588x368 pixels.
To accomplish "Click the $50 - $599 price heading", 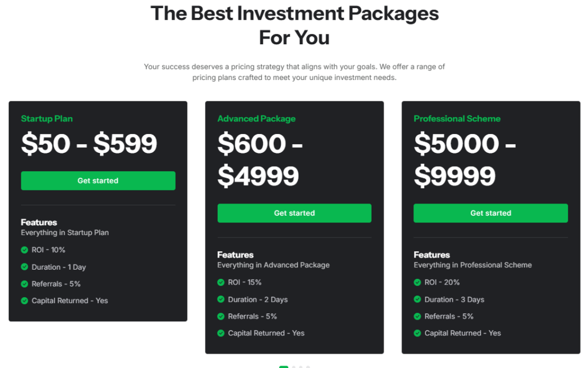I will click(89, 144).
